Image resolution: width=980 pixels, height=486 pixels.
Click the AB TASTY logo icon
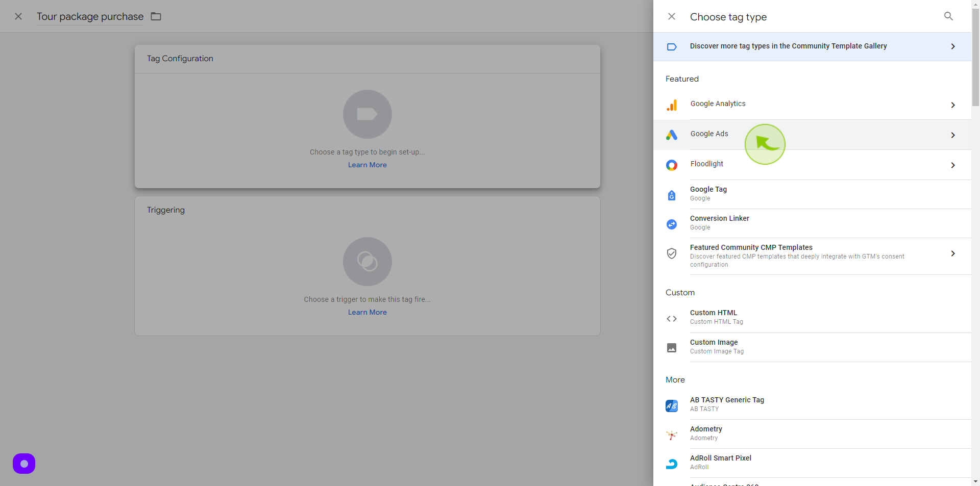point(672,406)
